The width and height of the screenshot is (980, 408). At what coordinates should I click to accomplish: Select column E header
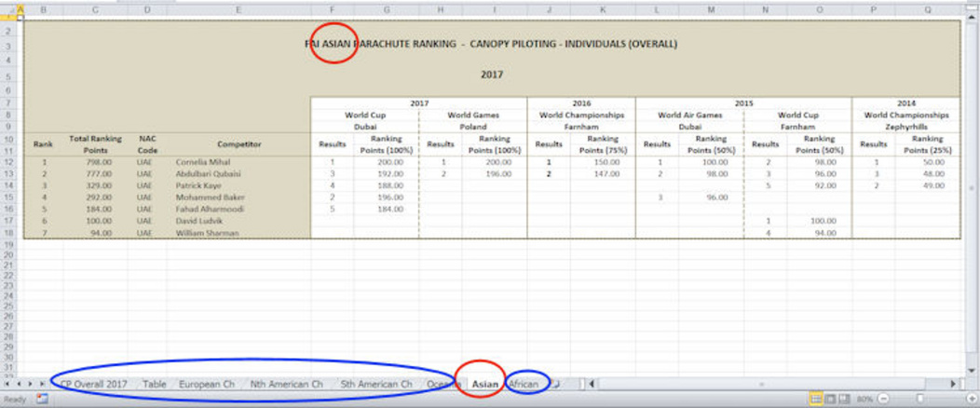click(238, 9)
